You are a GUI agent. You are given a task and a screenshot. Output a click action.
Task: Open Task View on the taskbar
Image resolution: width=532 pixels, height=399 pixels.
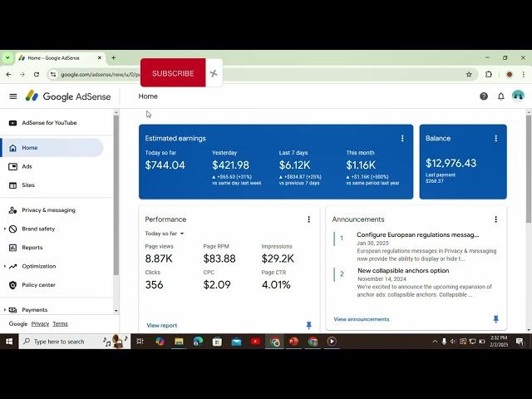pos(140,342)
